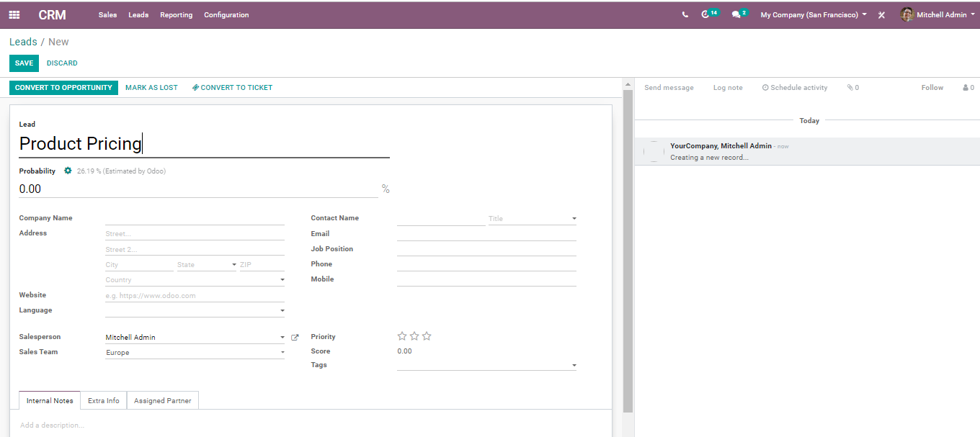Set priority to second star
This screenshot has height=437, width=980.
click(414, 336)
